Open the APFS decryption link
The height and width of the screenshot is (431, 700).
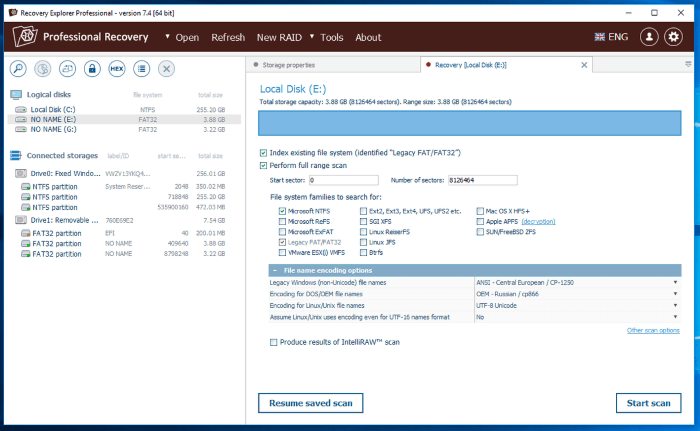538,222
